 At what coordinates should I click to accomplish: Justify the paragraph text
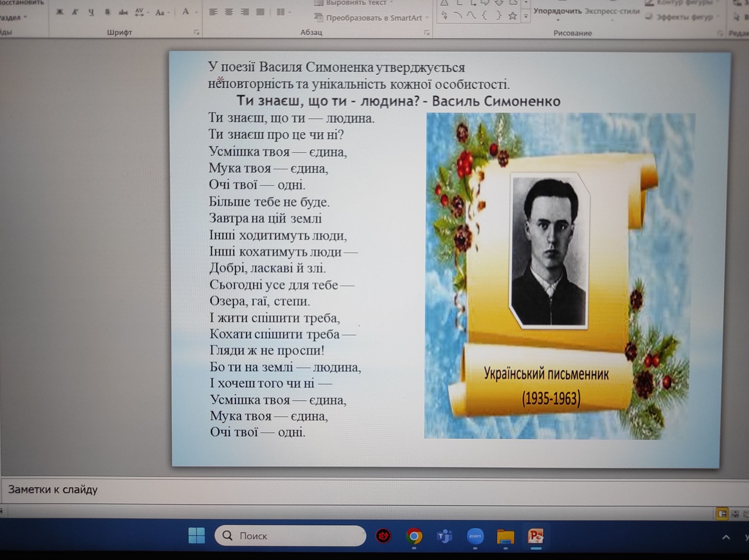tap(260, 12)
